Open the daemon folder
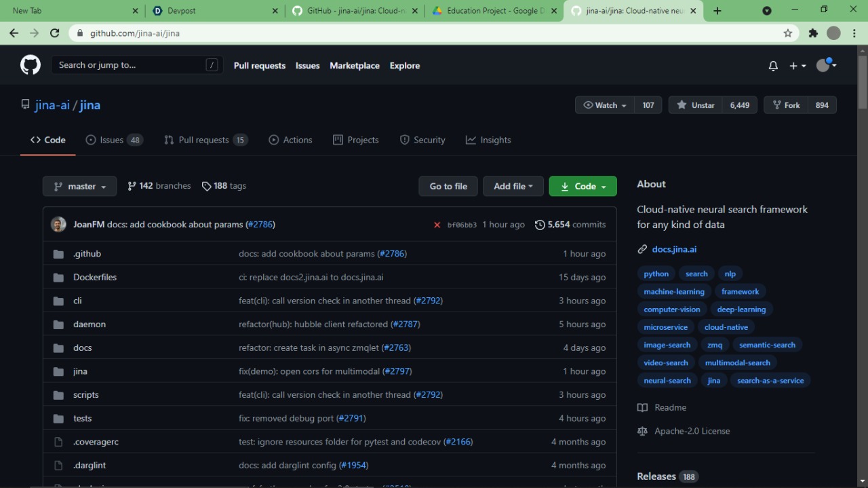This screenshot has height=488, width=868. pyautogui.click(x=90, y=324)
